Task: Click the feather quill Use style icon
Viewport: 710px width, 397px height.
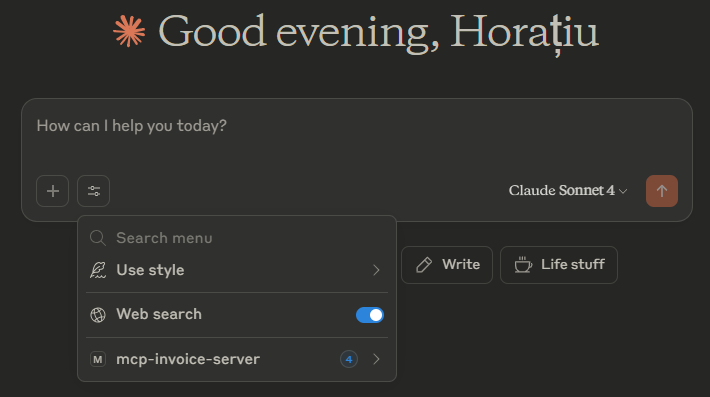Action: 98,270
